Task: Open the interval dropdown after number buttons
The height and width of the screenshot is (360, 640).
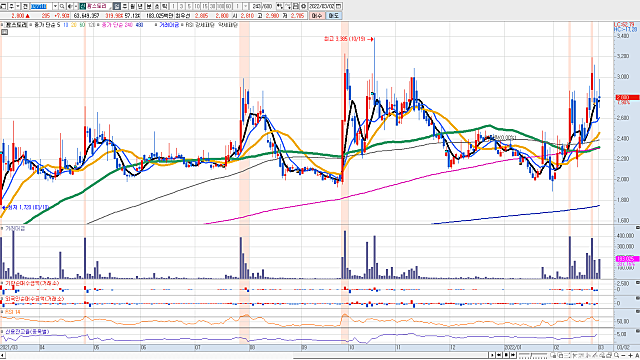Action: (245, 7)
